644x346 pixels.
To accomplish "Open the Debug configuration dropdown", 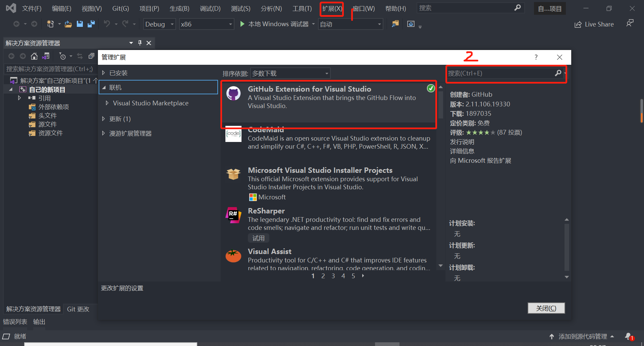I will tap(159, 24).
